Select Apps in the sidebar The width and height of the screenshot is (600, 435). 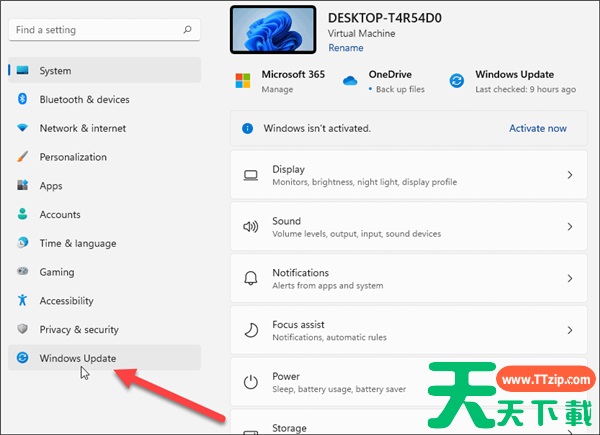click(104, 185)
